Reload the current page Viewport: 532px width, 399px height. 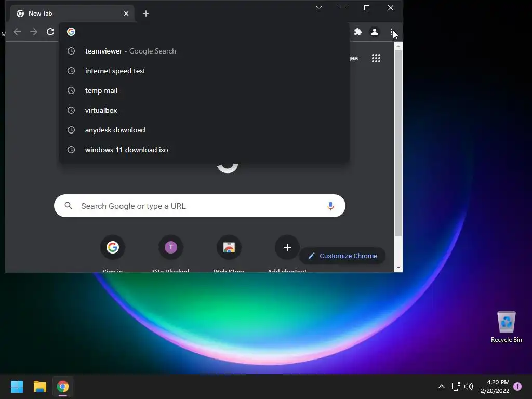[50, 32]
